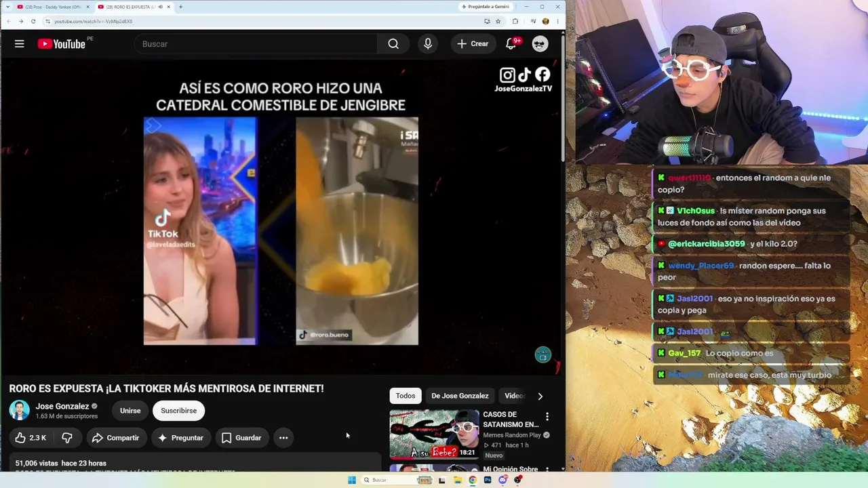
Task: Open Chrome media controls icon
Action: [533, 21]
